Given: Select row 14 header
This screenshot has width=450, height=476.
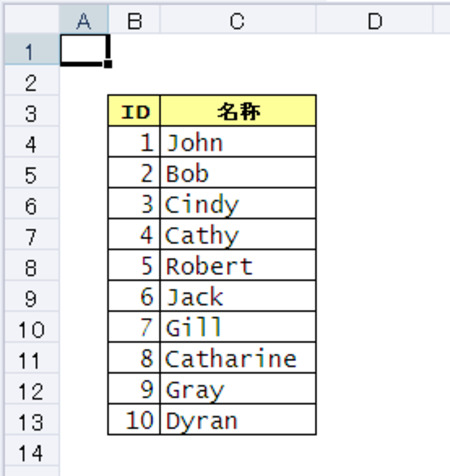Looking at the screenshot, I should point(31,453).
